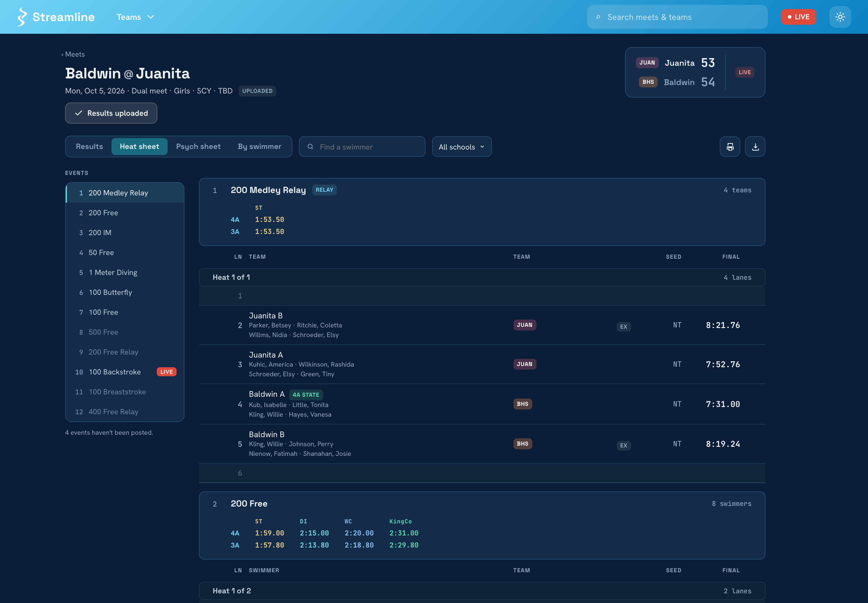Click the LIVE badge in the scoreboard

(x=744, y=72)
